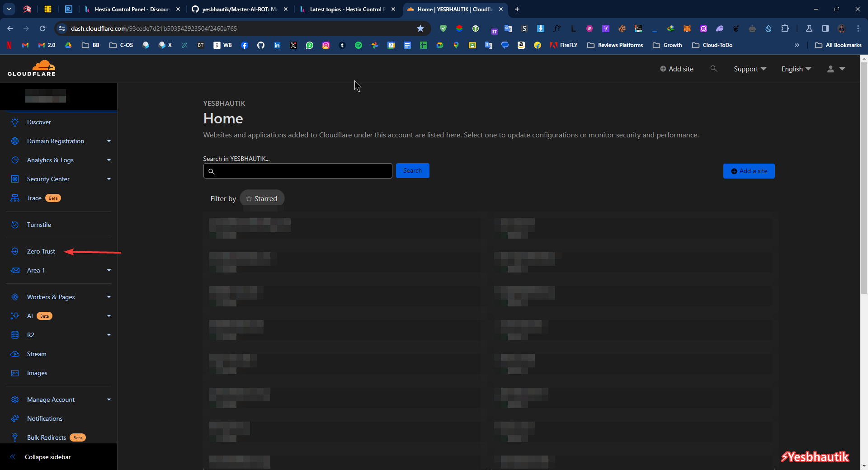Click the Zero Trust shield icon
The image size is (868, 470).
point(15,251)
